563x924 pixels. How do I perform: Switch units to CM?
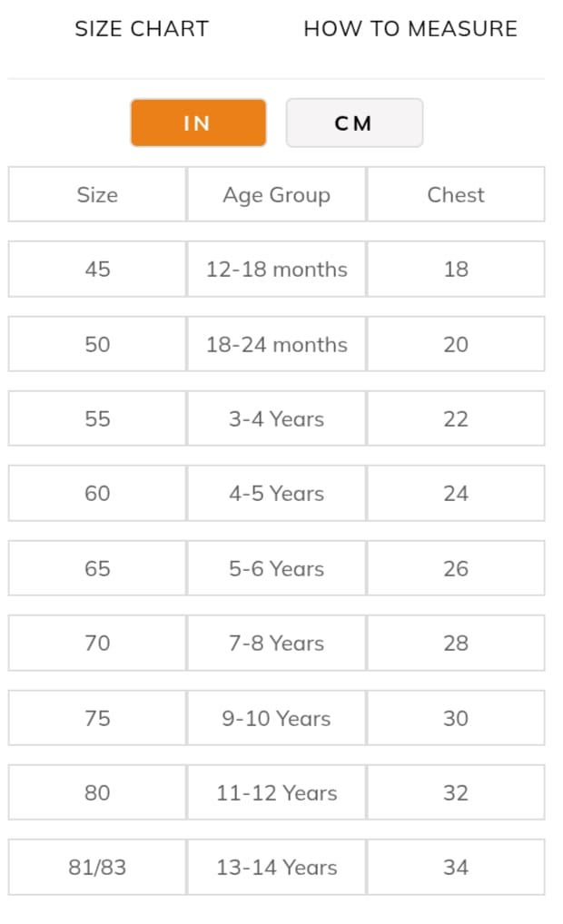pos(354,123)
